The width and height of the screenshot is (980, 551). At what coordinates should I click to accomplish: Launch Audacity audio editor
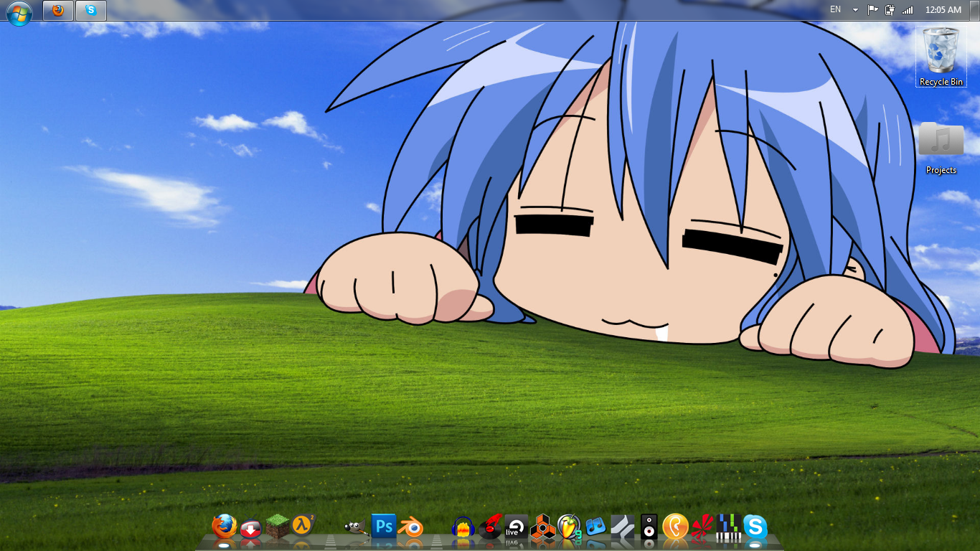462,527
